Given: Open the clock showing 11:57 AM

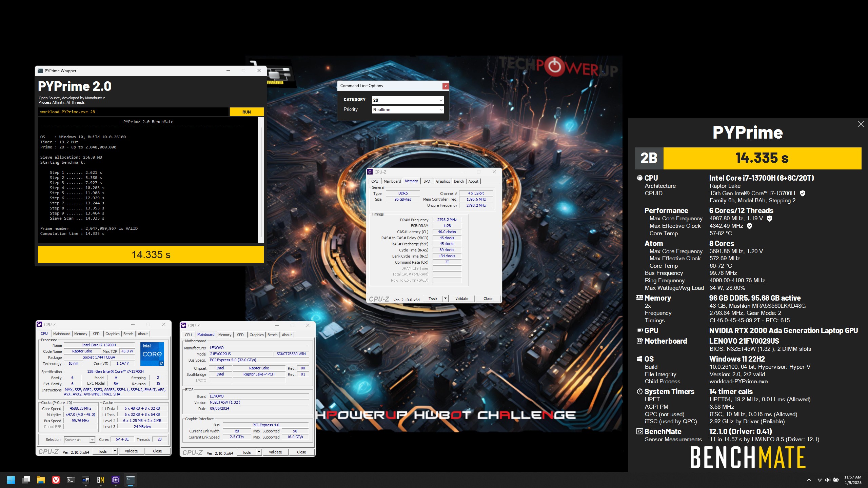Looking at the screenshot, I should coord(853,480).
